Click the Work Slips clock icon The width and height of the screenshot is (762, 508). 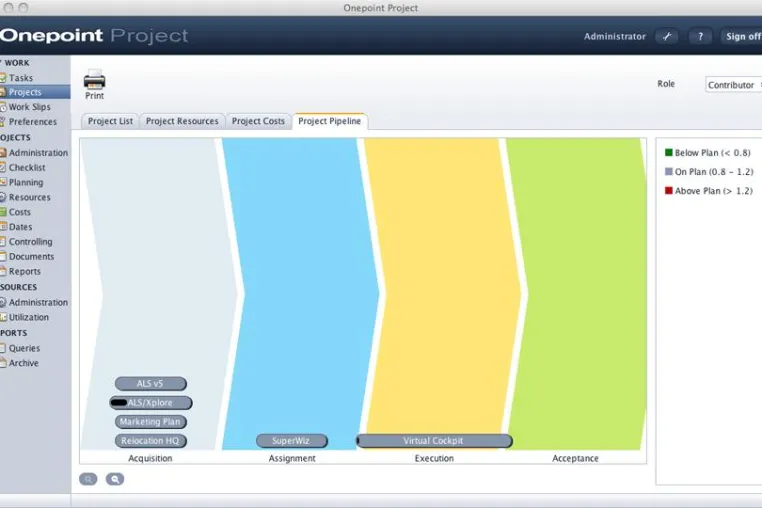[x=3, y=107]
